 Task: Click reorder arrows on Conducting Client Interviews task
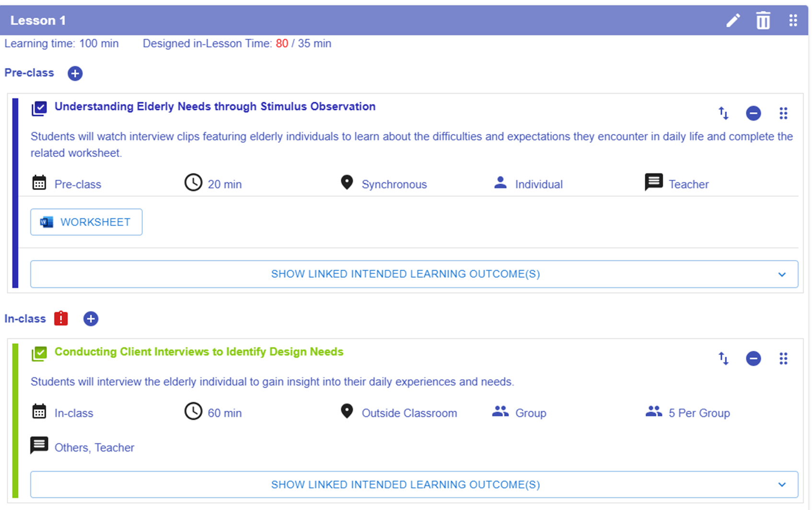[x=723, y=358]
